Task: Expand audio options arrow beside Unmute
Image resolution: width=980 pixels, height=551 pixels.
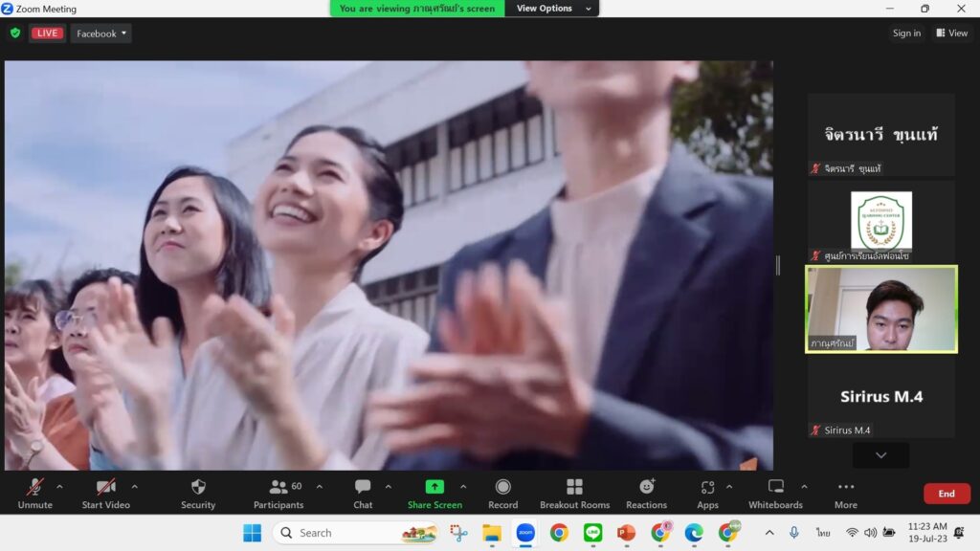Action: 59,487
